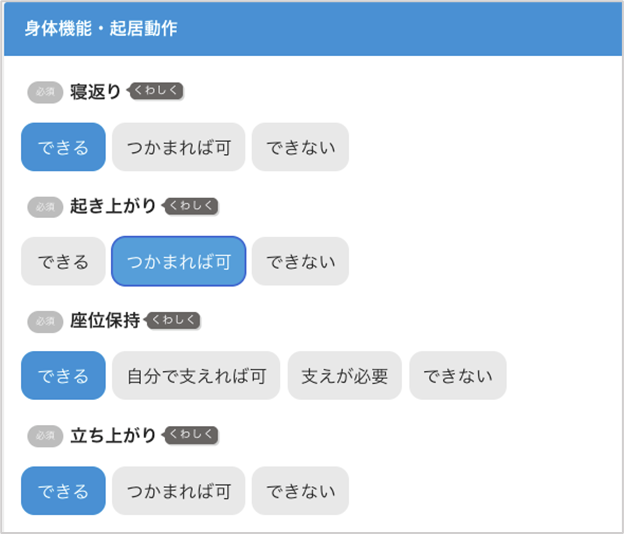Screen dimensions: 624x534
Task: Pick できない for 座位保持
Action: (x=458, y=376)
